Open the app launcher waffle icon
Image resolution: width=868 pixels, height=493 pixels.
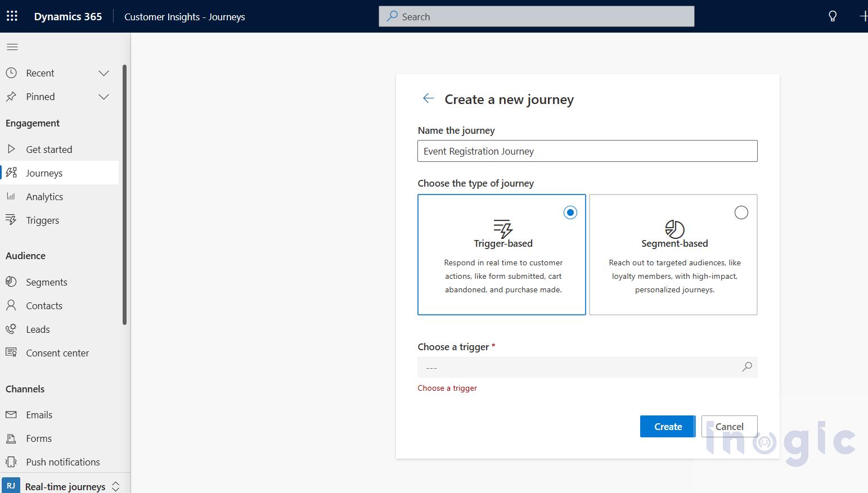(x=12, y=16)
